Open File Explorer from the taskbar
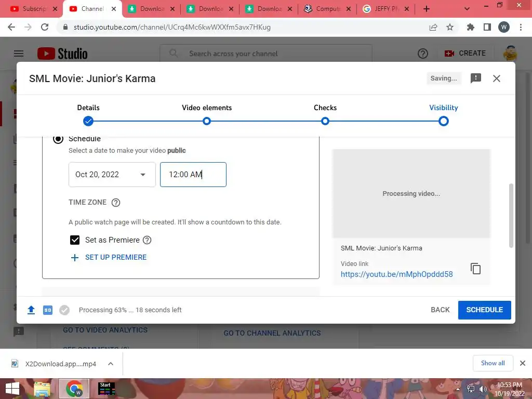This screenshot has width=532, height=399. point(43,389)
